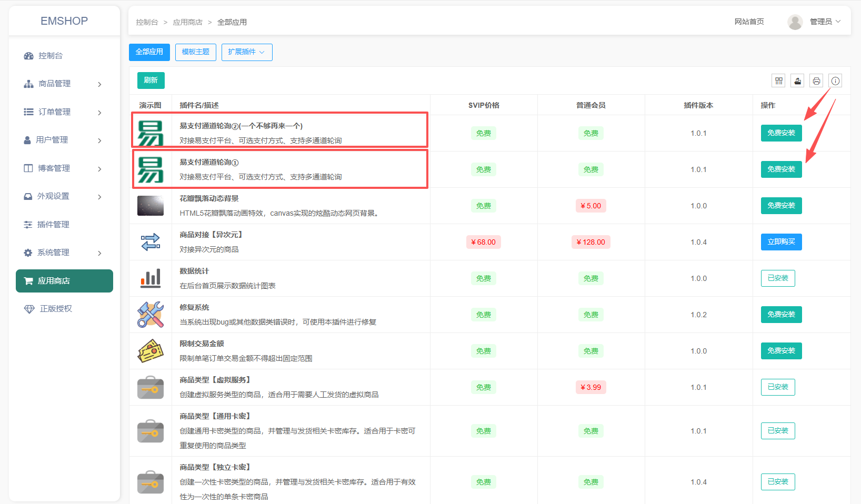
Task: Click the 数据统计 bar chart icon
Action: coord(151,278)
